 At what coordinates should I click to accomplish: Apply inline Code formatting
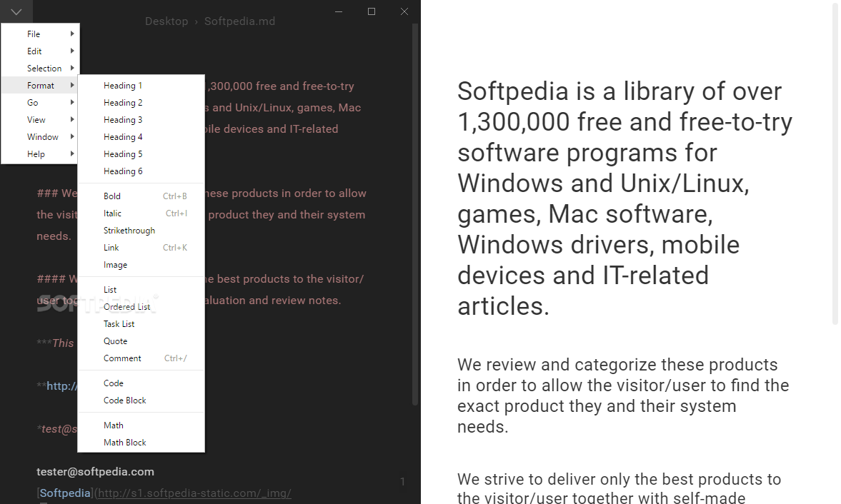click(141, 383)
